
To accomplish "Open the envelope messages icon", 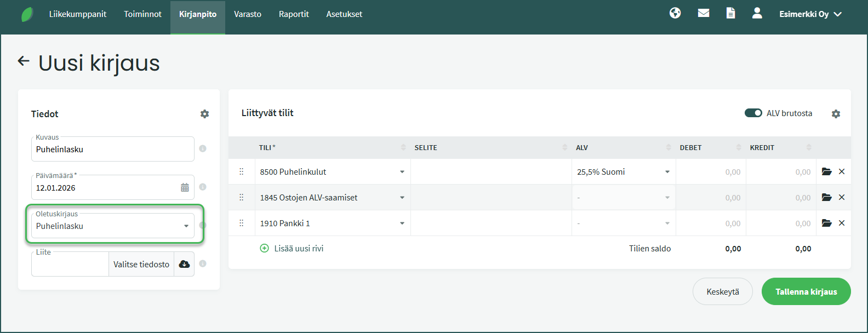I will (704, 13).
